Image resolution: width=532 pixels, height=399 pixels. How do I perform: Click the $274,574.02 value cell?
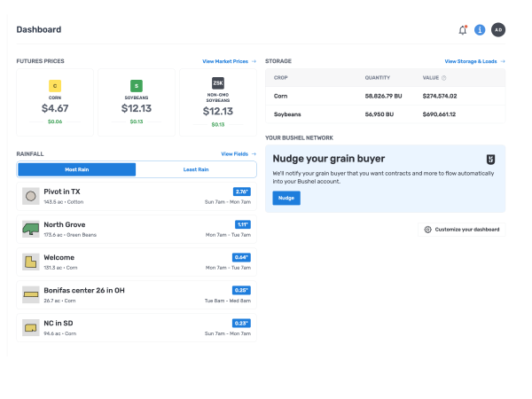click(x=440, y=96)
